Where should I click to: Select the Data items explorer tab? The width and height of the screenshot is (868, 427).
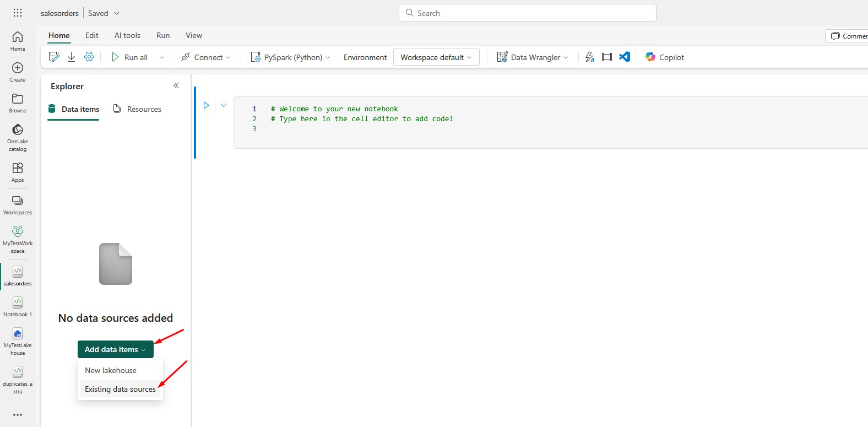(74, 109)
